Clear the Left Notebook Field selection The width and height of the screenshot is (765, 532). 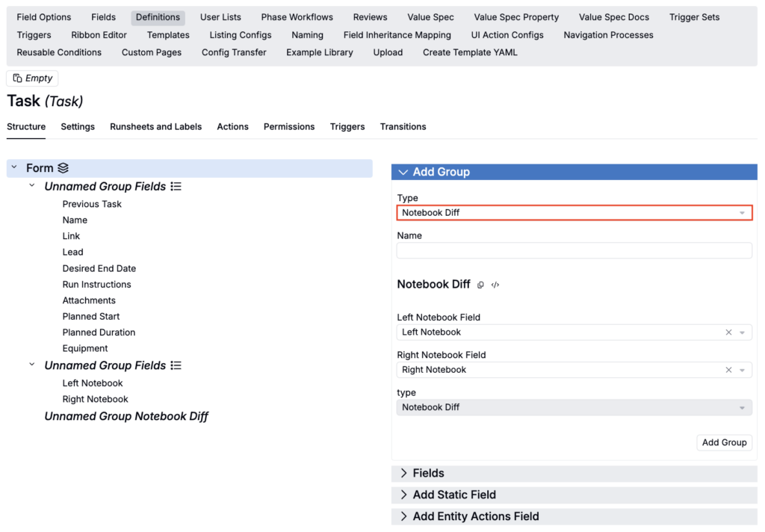pos(728,332)
